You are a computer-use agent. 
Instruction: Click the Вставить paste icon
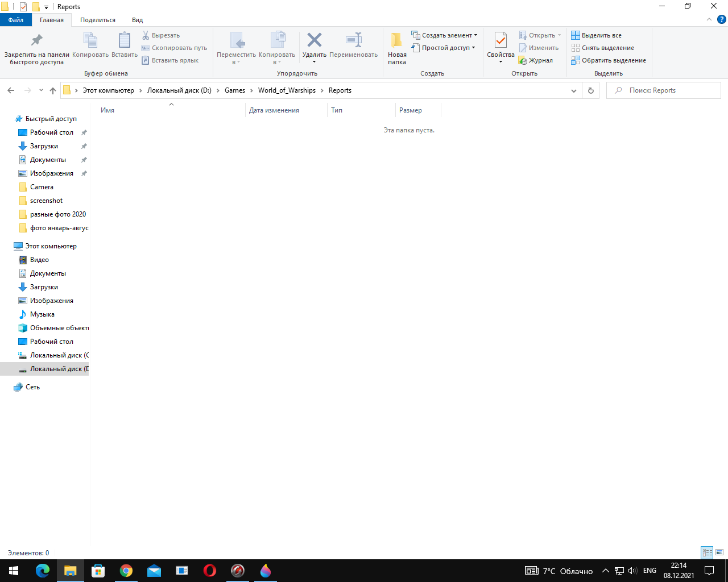(x=125, y=40)
